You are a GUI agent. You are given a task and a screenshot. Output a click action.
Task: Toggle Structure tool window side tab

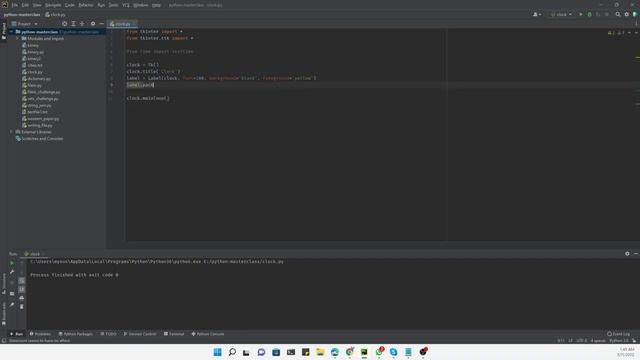(4, 284)
